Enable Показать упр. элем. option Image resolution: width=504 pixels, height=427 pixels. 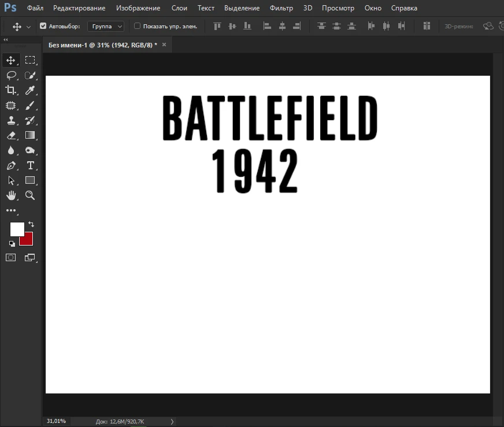tap(137, 25)
